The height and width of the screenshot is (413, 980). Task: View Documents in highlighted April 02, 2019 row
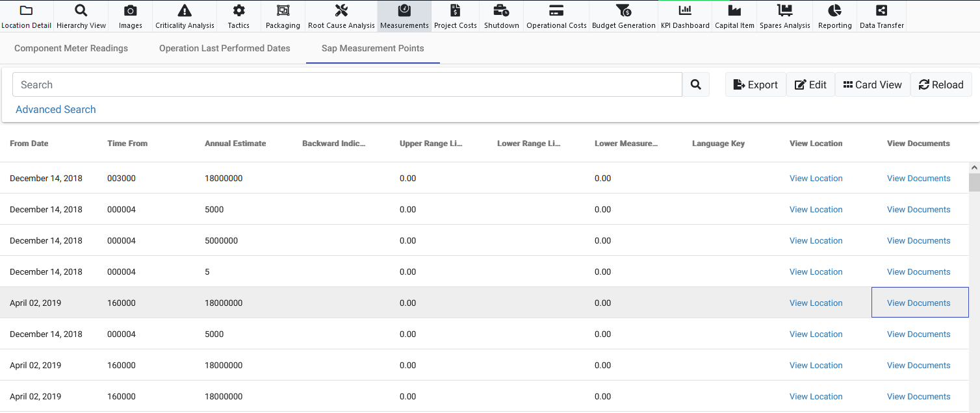pyautogui.click(x=918, y=303)
